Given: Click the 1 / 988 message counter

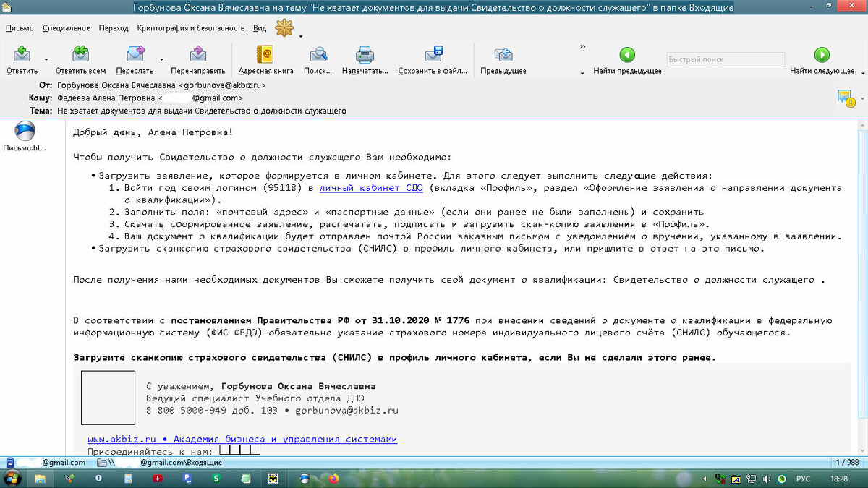Looking at the screenshot, I should coord(846,461).
